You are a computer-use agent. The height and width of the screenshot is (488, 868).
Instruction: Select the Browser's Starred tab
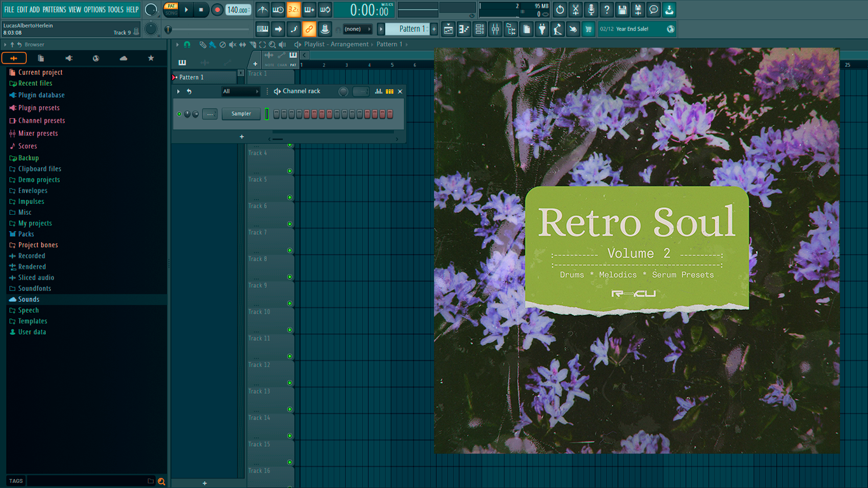tap(151, 58)
